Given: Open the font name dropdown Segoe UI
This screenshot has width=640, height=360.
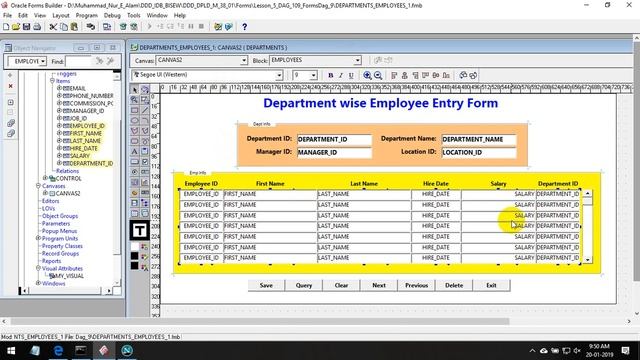Looking at the screenshot, I should pos(279,75).
